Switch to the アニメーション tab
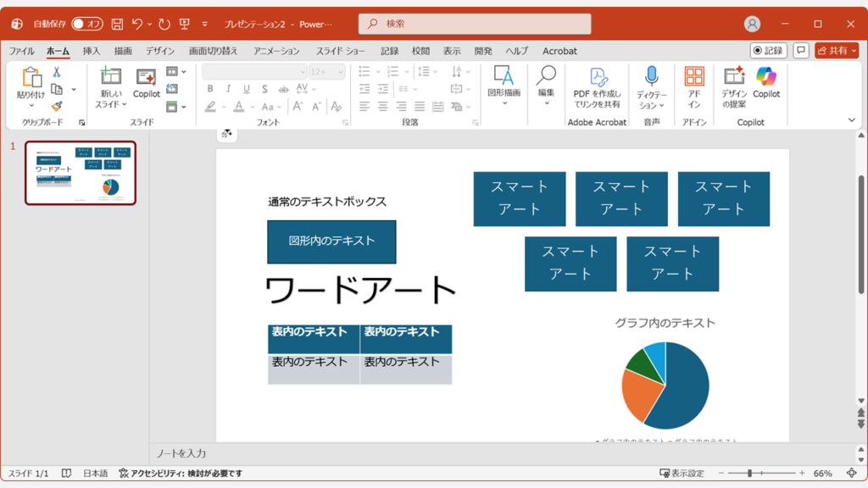 click(x=276, y=51)
